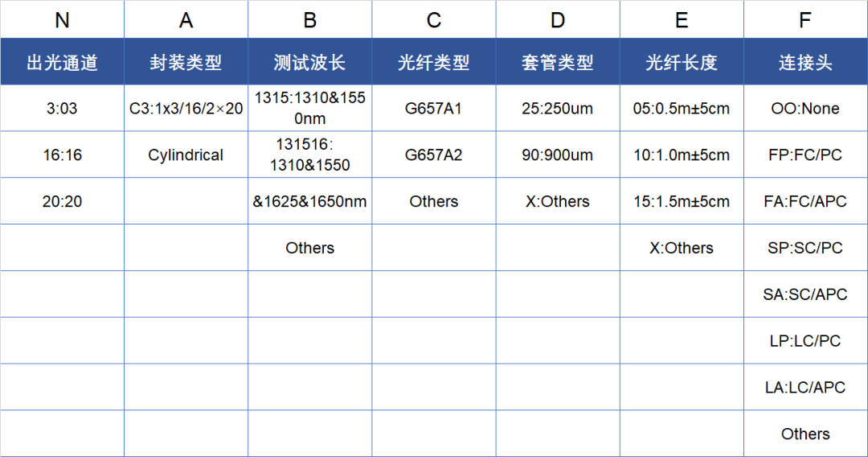The width and height of the screenshot is (868, 457).
Task: Click the 套管类型 header cell
Action: [557, 62]
